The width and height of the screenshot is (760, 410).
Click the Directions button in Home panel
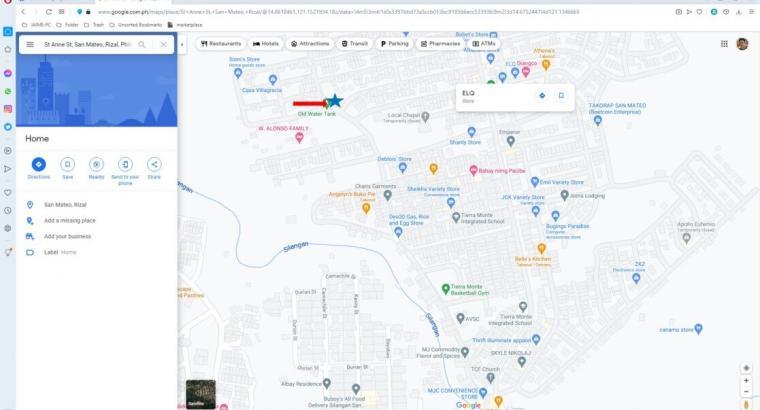tap(38, 164)
